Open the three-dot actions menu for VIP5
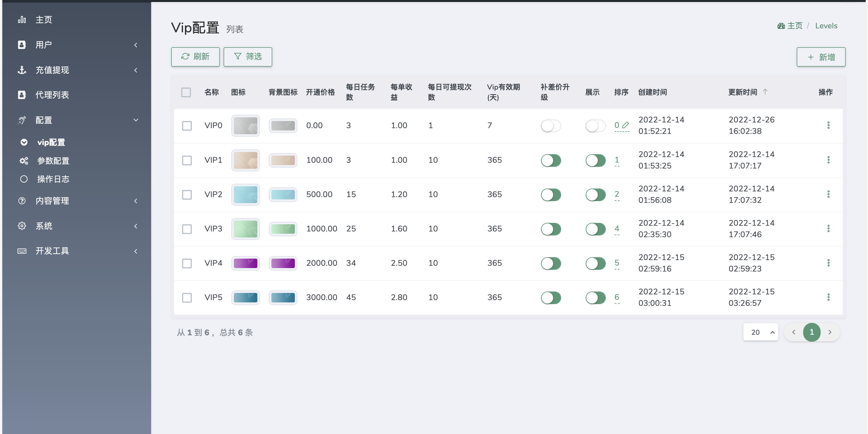The image size is (868, 434). pos(828,297)
